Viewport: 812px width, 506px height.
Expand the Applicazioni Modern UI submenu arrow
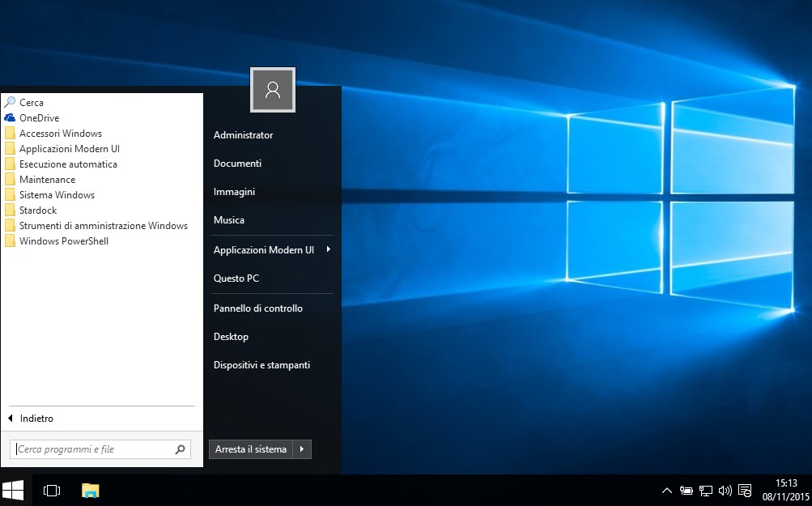point(329,249)
